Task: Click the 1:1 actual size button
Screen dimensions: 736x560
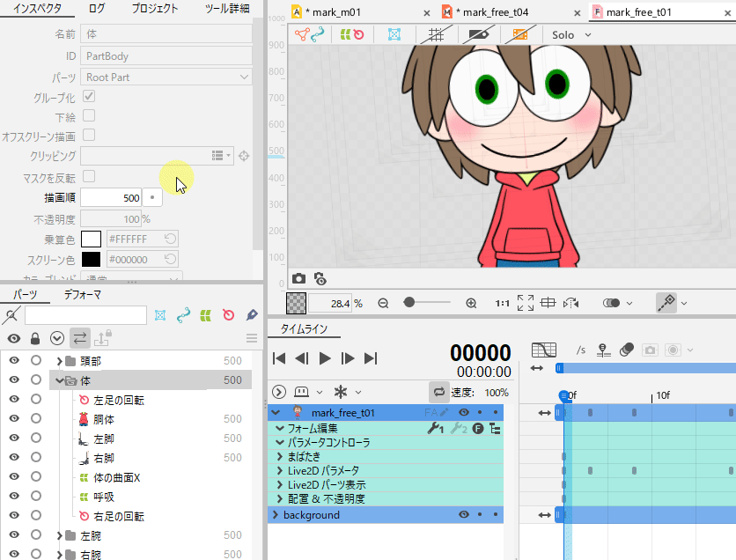Action: tap(502, 303)
